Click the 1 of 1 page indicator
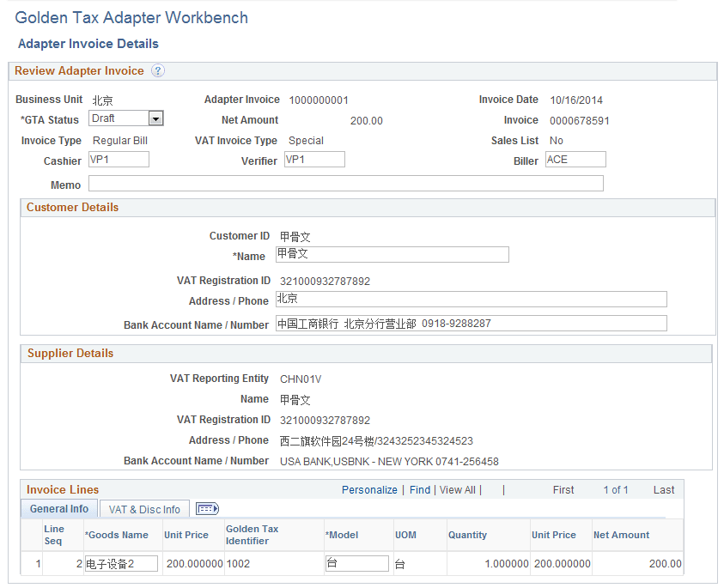Viewport: 724px width, 588px height. [x=616, y=489]
